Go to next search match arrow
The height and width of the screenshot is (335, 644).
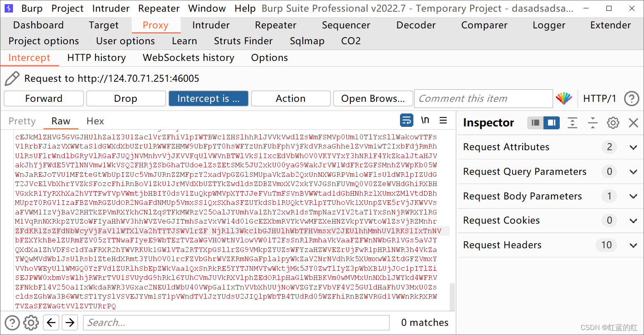click(x=70, y=322)
